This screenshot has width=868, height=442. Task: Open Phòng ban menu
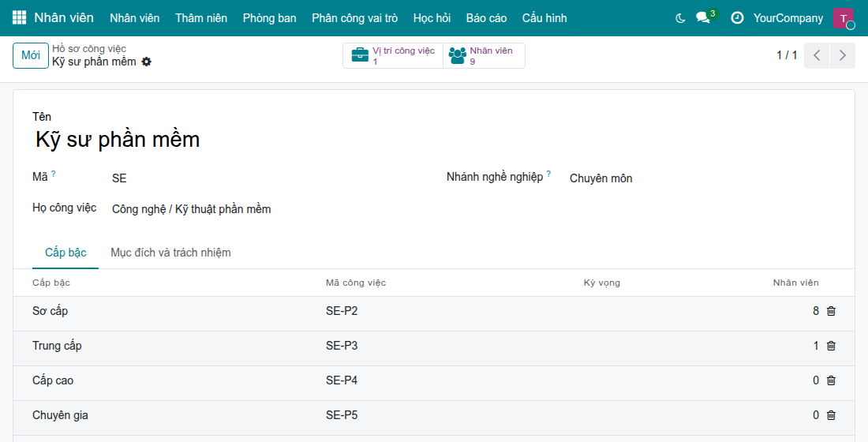click(x=270, y=18)
